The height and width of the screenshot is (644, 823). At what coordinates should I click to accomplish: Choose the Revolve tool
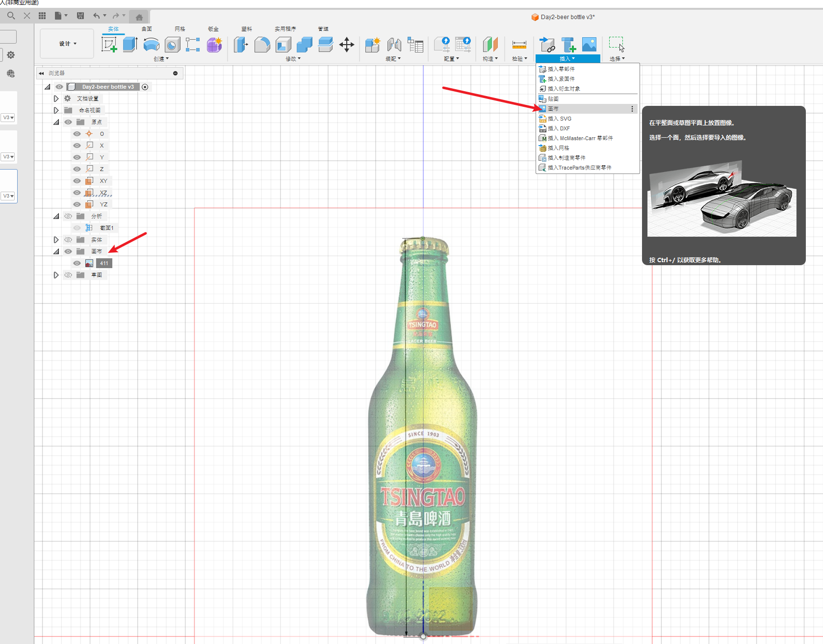click(x=151, y=45)
